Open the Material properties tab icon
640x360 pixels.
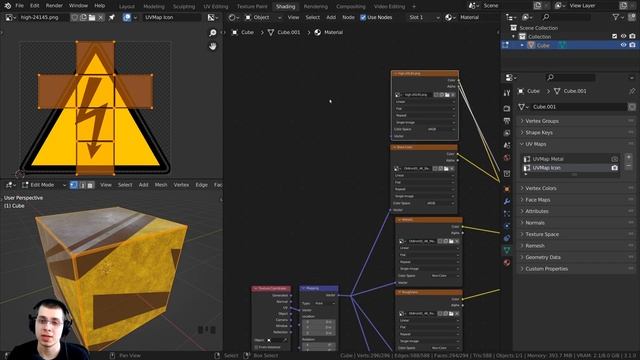point(507,262)
